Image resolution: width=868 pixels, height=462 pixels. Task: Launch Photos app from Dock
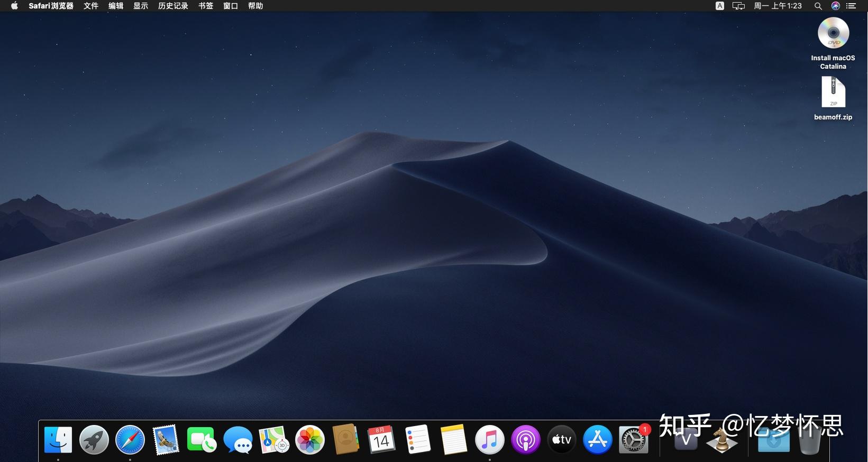tap(310, 440)
